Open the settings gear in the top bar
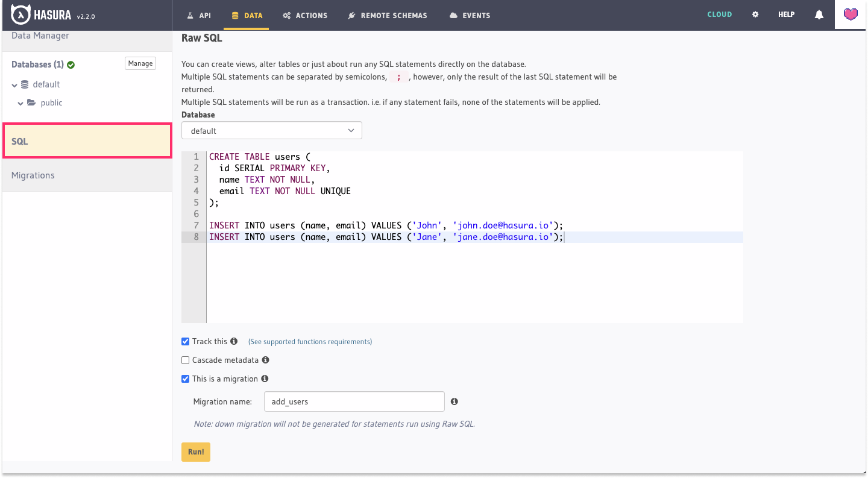 click(755, 14)
